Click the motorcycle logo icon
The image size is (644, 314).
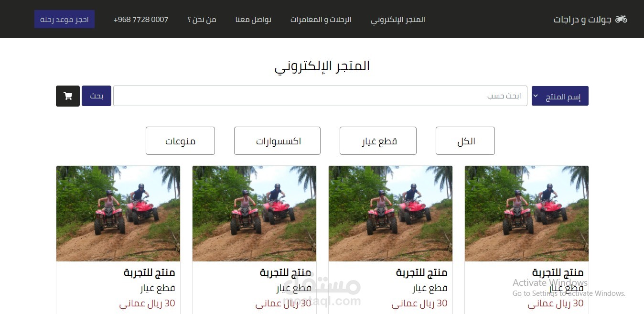(621, 19)
